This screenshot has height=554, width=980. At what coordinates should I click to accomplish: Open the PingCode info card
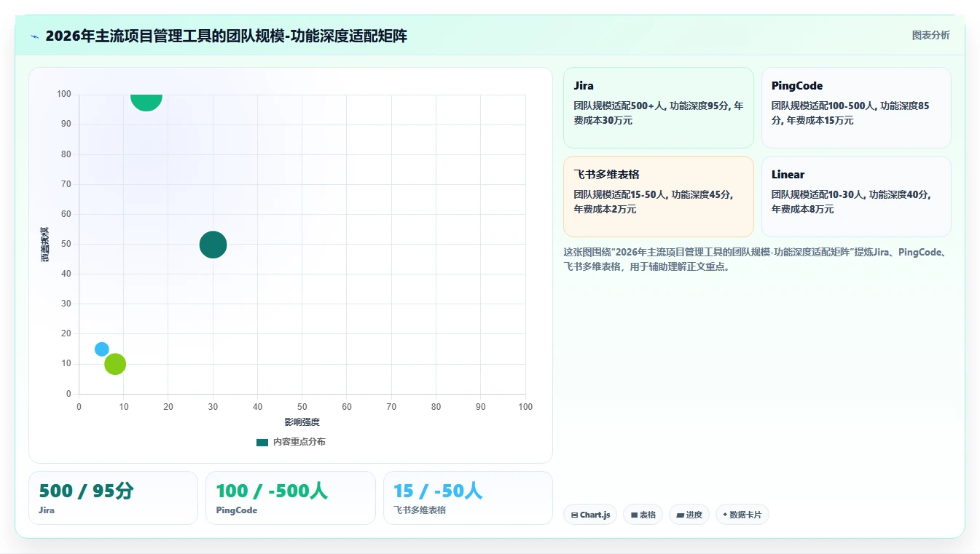856,108
